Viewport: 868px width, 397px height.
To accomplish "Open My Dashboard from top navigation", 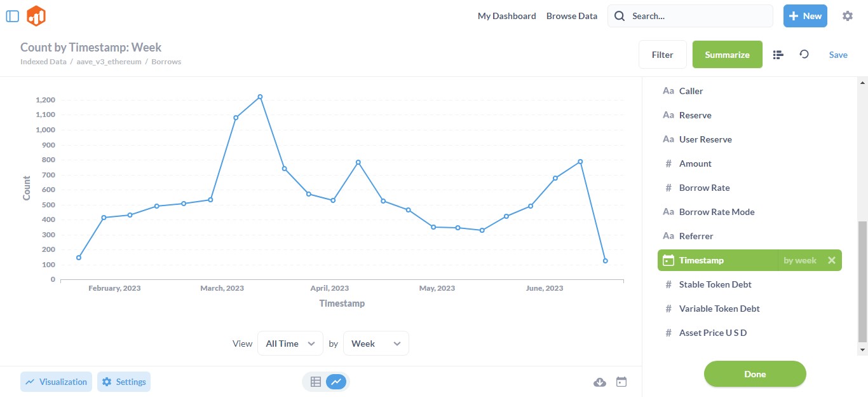I will [x=506, y=16].
